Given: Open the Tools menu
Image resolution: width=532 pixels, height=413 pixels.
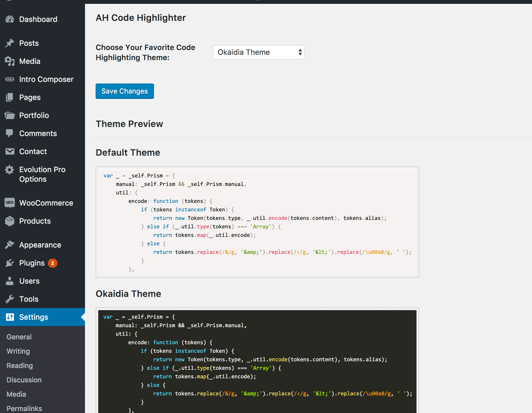Looking at the screenshot, I should click(x=29, y=299).
